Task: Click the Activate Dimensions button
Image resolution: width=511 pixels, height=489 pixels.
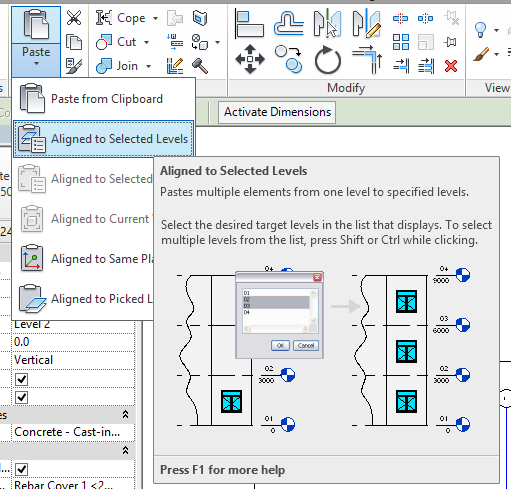Action: 277,112
